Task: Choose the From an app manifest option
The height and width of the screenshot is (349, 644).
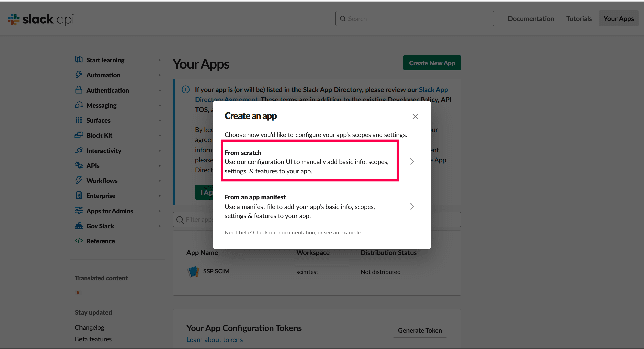Action: [322, 206]
